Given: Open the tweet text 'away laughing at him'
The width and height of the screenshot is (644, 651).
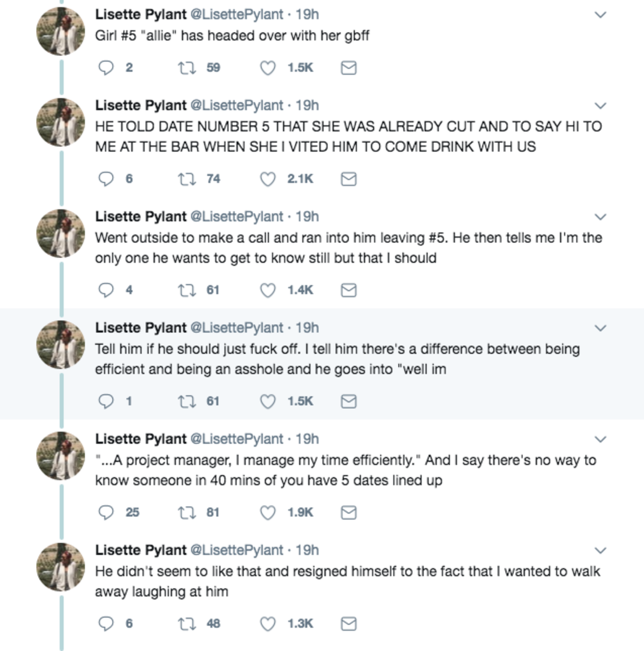Looking at the screenshot, I should point(161,591).
